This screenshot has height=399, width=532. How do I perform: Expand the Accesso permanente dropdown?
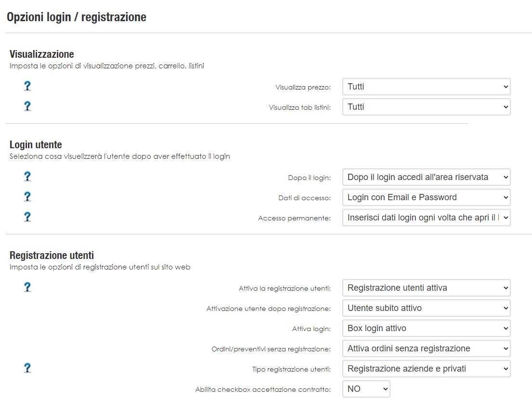pos(427,218)
